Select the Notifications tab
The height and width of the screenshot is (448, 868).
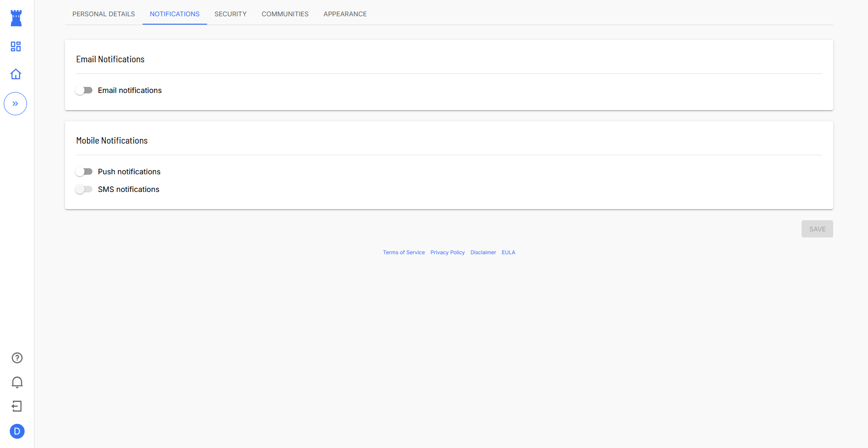point(175,14)
